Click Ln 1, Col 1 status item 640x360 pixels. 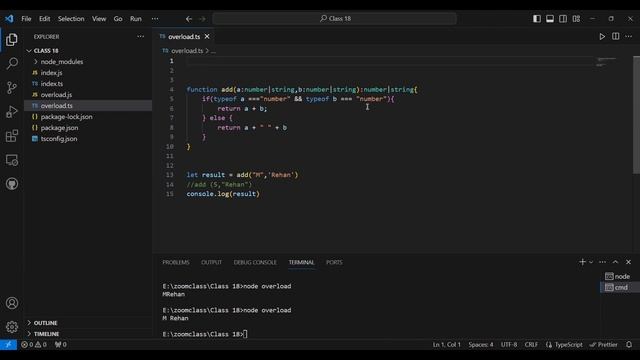pos(447,344)
